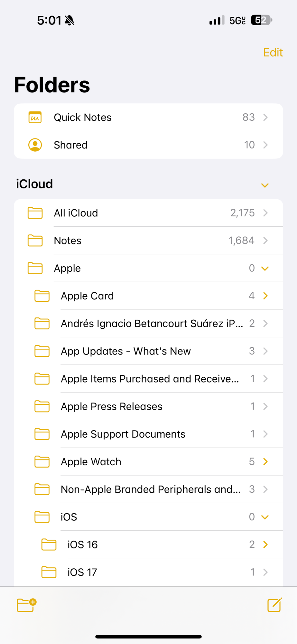Tap the home indicator bar

tap(148, 637)
